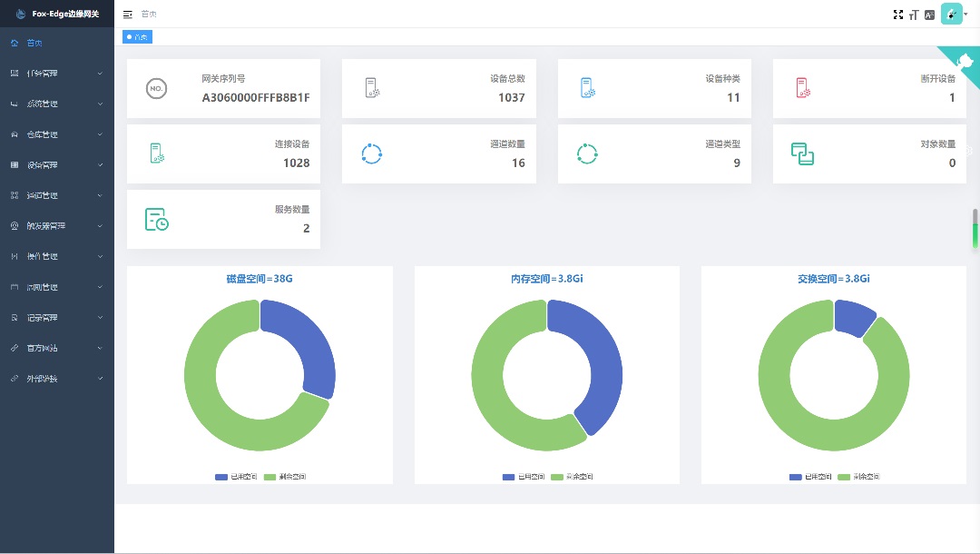Viewport: 980px width, 554px height.
Task: Open the 触发器管理 menu item
Action: click(57, 226)
